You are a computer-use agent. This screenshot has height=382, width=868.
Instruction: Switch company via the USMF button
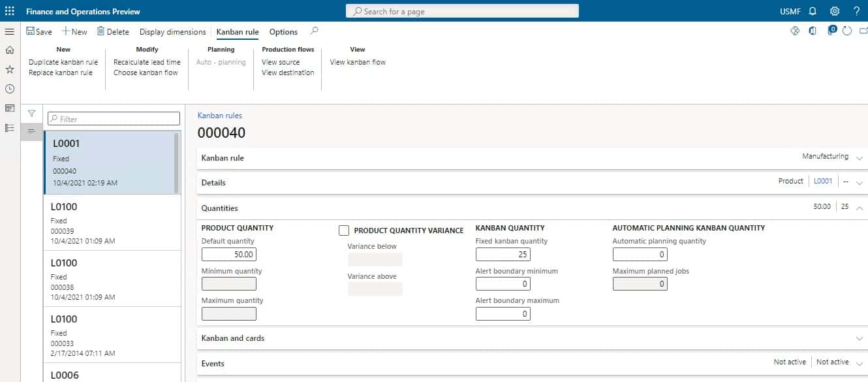[x=790, y=12]
